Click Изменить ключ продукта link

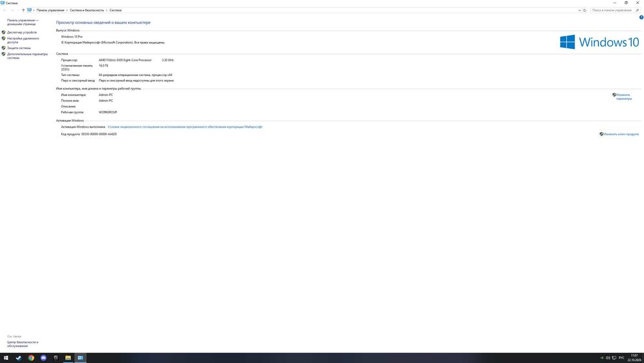pos(621,134)
